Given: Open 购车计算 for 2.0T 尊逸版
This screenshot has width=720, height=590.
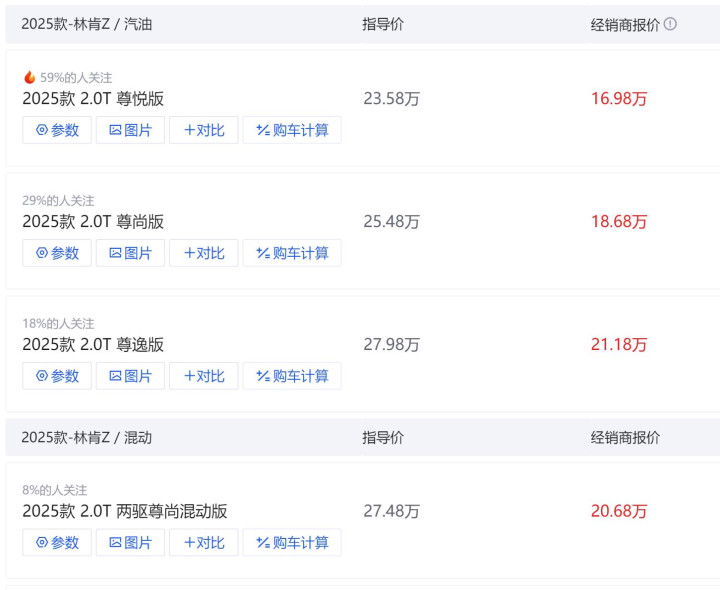Looking at the screenshot, I should coord(292,376).
